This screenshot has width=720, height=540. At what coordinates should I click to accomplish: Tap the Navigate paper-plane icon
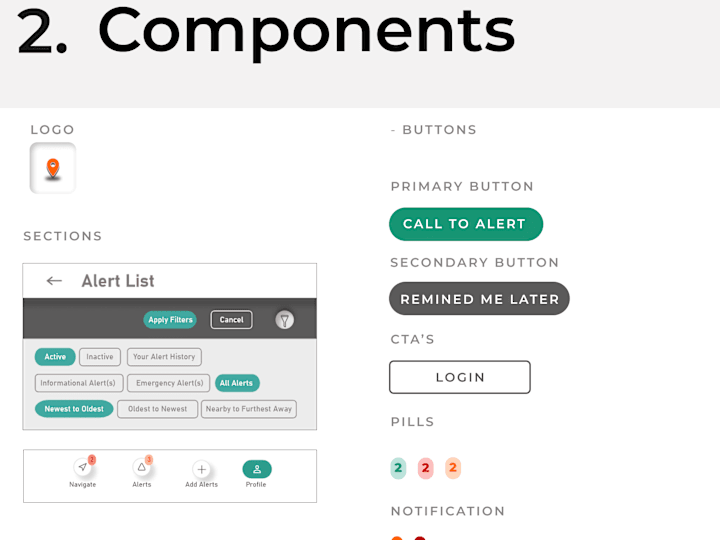(83, 467)
